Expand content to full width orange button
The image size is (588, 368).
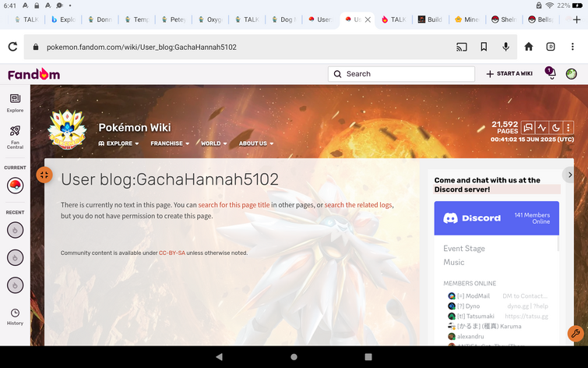click(x=44, y=175)
